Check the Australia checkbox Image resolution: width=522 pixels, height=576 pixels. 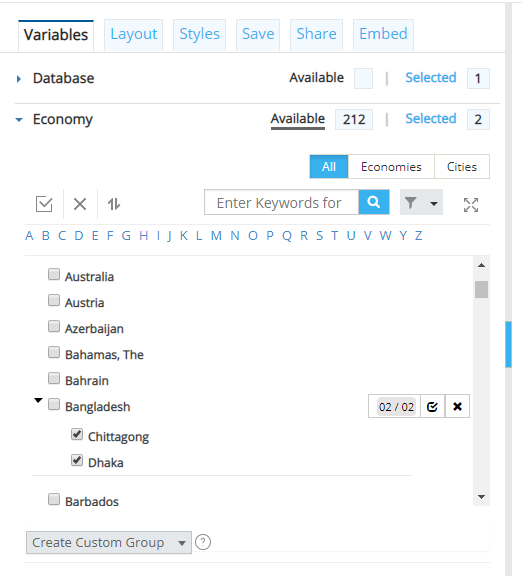click(54, 274)
